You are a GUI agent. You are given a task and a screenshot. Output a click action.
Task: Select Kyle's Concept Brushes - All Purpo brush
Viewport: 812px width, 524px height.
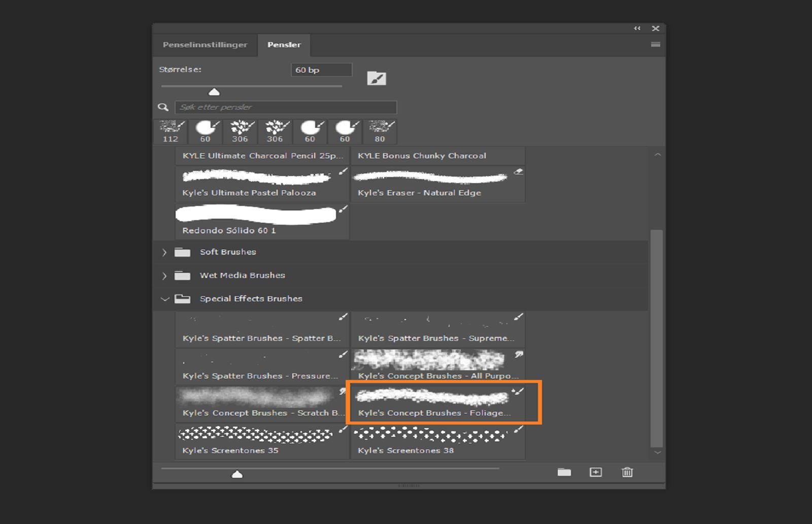[x=437, y=367]
